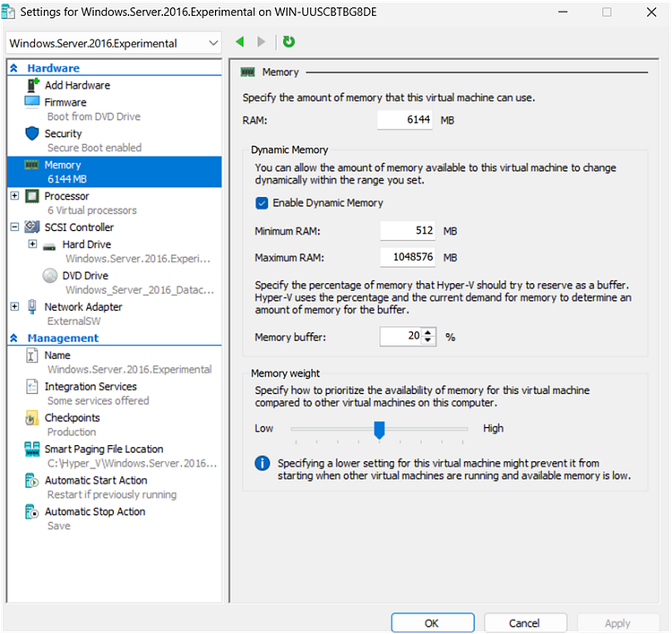The image size is (672, 634).
Task: Expand the Processor tree node
Action: coord(14,196)
